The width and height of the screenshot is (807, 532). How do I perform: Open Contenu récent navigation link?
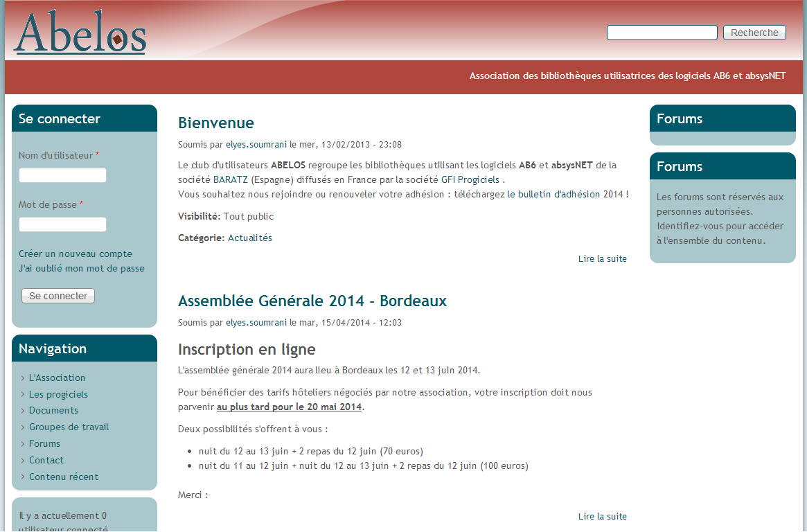(x=63, y=477)
